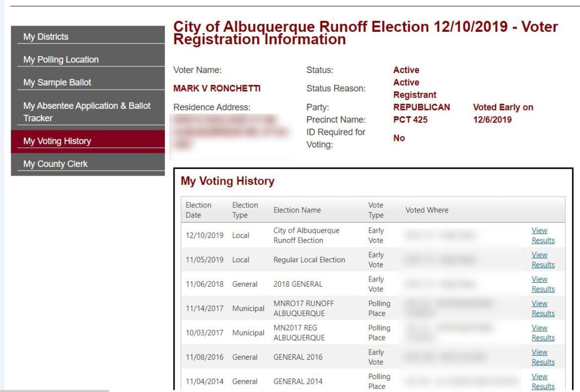View Results for 12/10/2019 runoff election
Image resolution: width=580 pixels, height=392 pixels.
tap(543, 235)
